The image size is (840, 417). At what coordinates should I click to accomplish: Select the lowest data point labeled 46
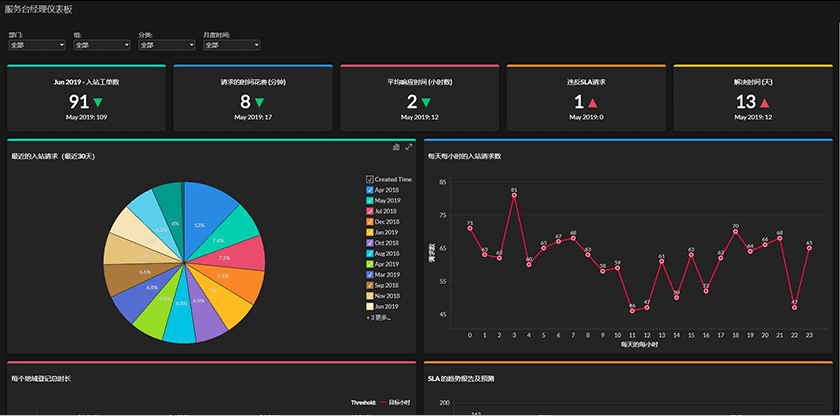coord(632,311)
